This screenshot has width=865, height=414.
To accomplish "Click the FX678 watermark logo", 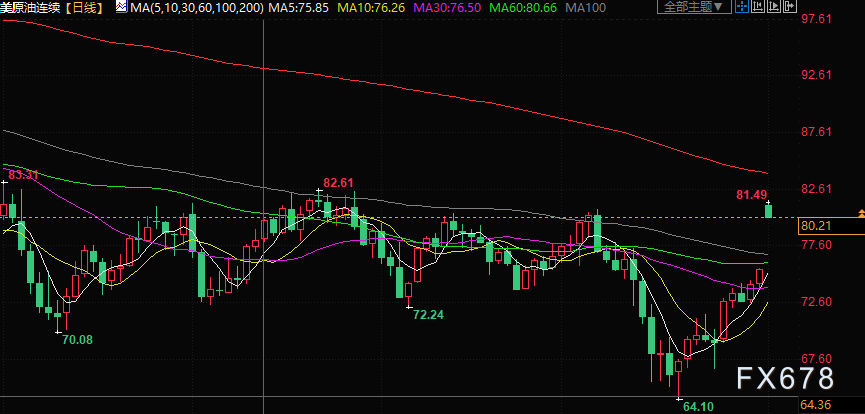I will click(785, 379).
